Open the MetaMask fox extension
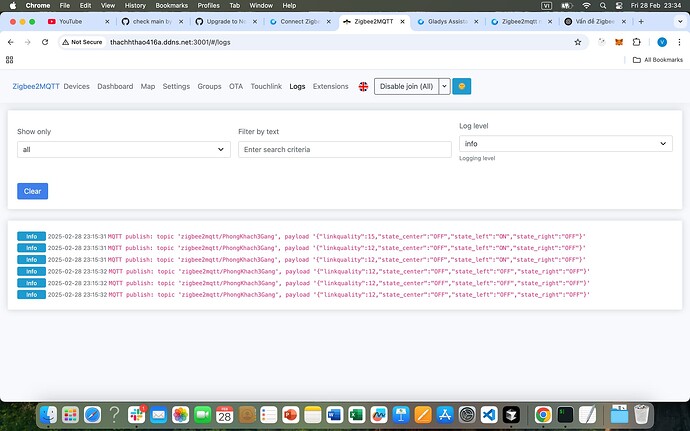This screenshot has width=690, height=431. [617, 42]
